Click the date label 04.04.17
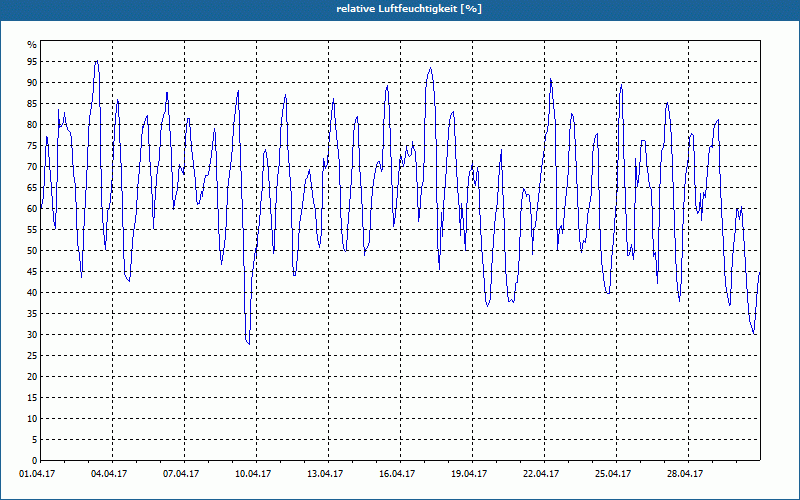The height and width of the screenshot is (500, 800). coord(109,474)
